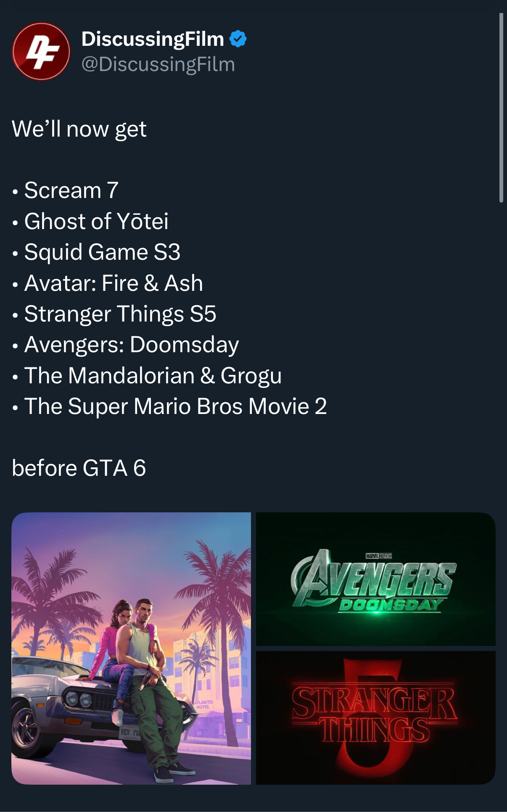Click the blue verified checkmark badge
Viewport: 507px width, 812px height.
[x=238, y=39]
